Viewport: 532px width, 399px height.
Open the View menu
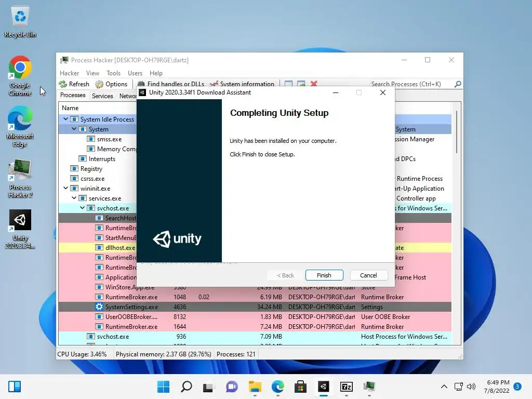[92, 73]
